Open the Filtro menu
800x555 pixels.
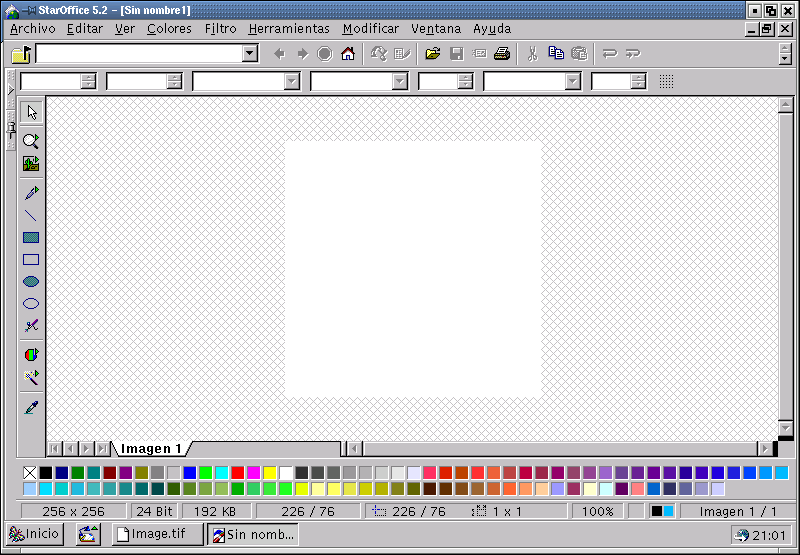(x=220, y=29)
